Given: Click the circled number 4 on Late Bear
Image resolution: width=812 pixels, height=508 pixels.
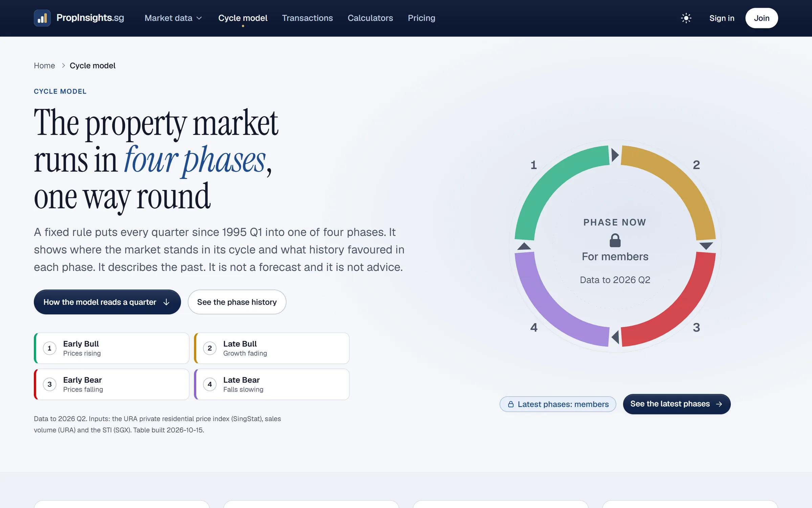Looking at the screenshot, I should 210,384.
